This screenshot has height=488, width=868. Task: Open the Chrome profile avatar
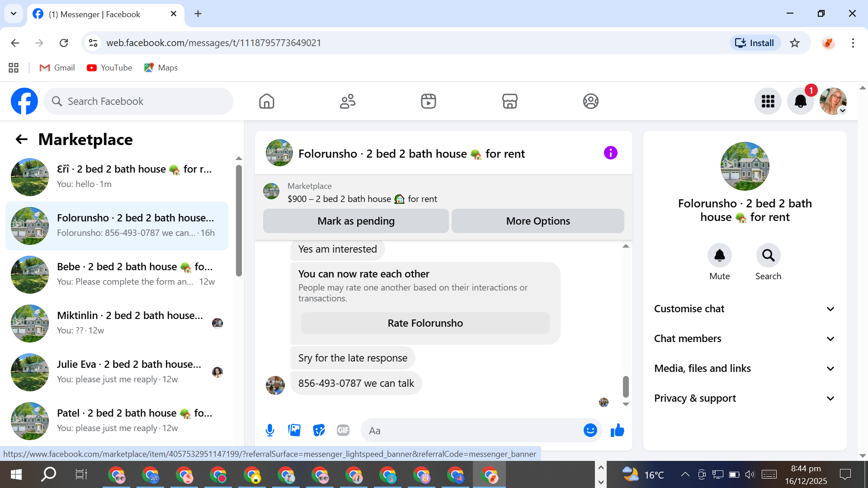(828, 43)
